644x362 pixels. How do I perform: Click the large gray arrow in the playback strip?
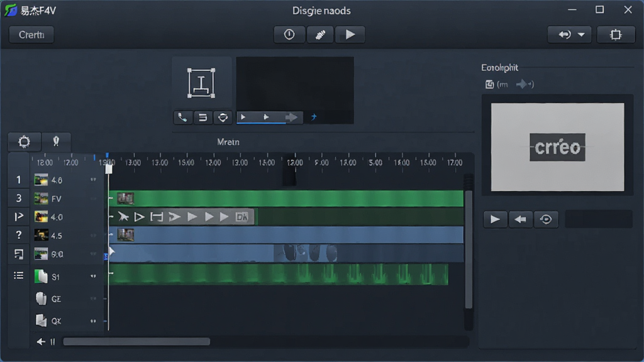(x=291, y=118)
